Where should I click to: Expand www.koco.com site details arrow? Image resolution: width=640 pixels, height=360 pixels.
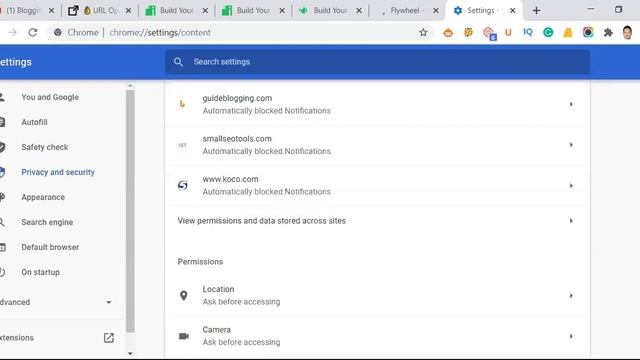pyautogui.click(x=571, y=186)
